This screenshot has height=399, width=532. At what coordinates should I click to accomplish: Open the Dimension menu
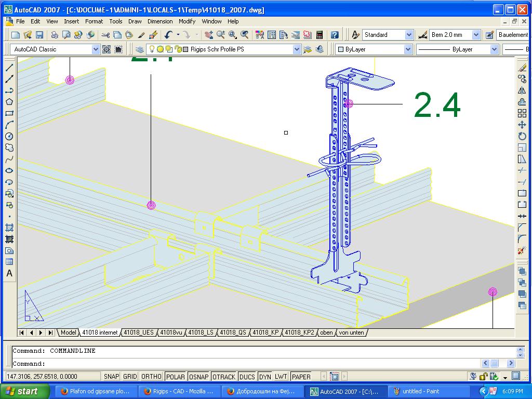tap(160, 21)
